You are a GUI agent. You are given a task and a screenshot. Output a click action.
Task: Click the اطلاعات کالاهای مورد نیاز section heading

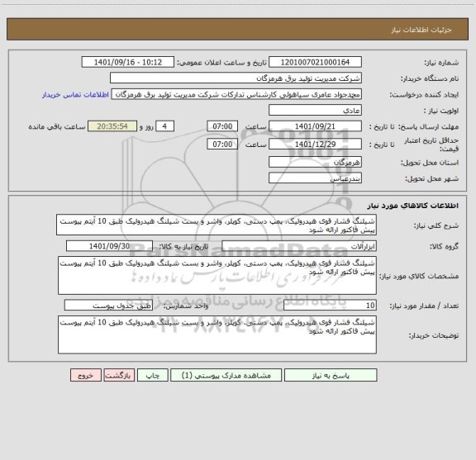[413, 206]
